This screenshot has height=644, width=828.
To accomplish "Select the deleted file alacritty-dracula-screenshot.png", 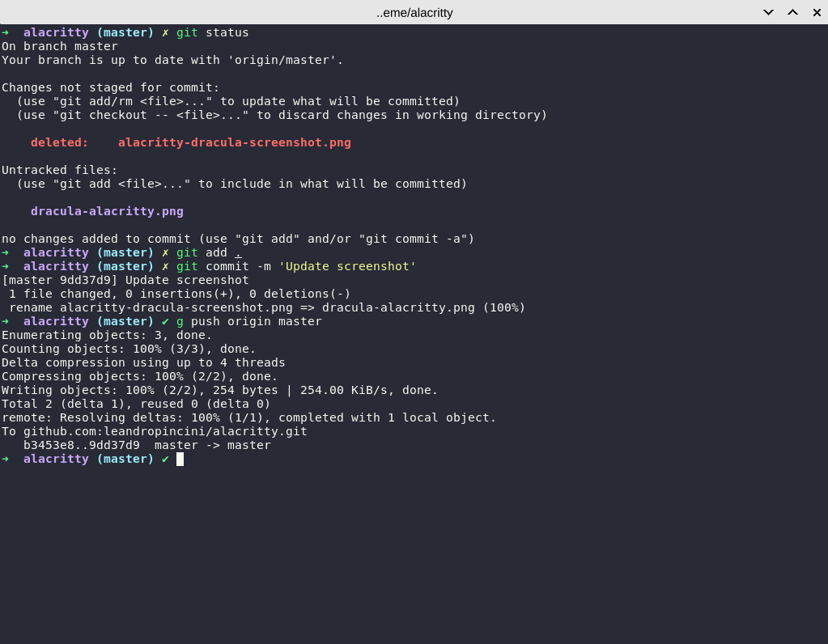I will (234, 142).
